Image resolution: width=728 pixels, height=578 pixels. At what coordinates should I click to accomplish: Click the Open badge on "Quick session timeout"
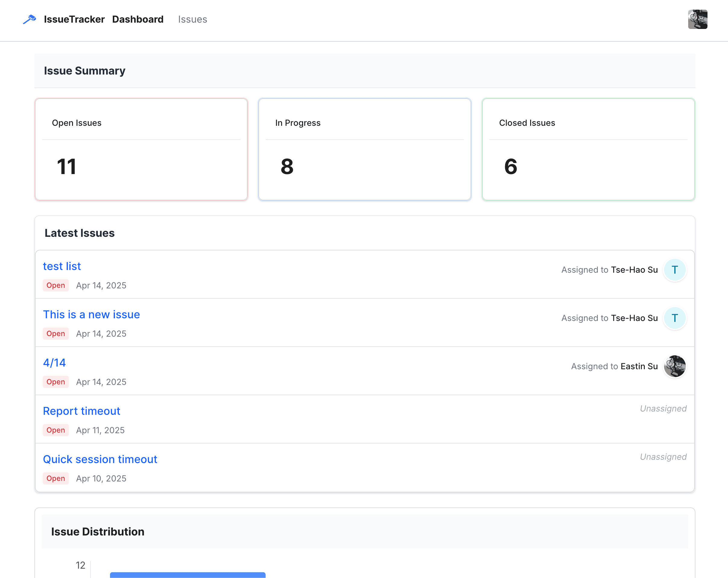coord(56,478)
